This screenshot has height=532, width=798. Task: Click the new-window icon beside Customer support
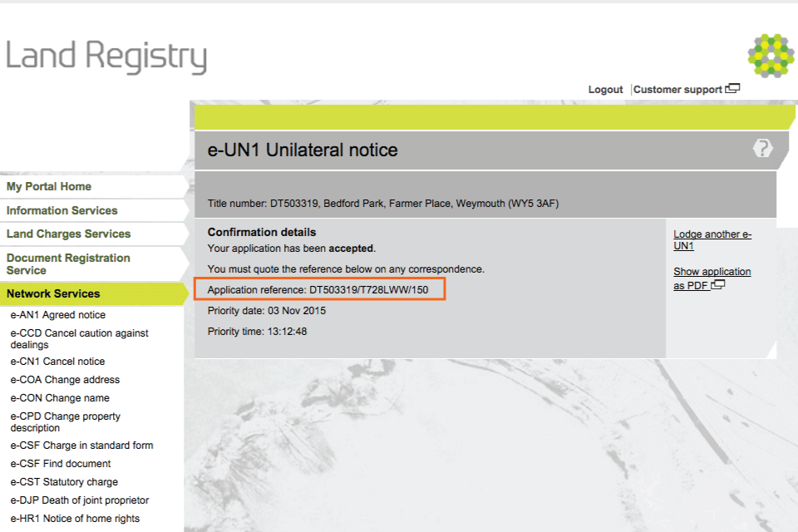tap(732, 89)
